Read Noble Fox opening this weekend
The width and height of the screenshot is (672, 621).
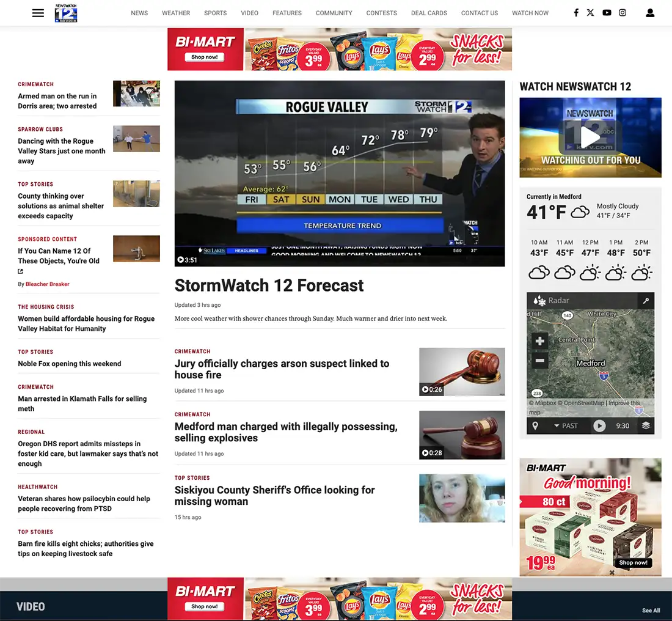point(70,364)
